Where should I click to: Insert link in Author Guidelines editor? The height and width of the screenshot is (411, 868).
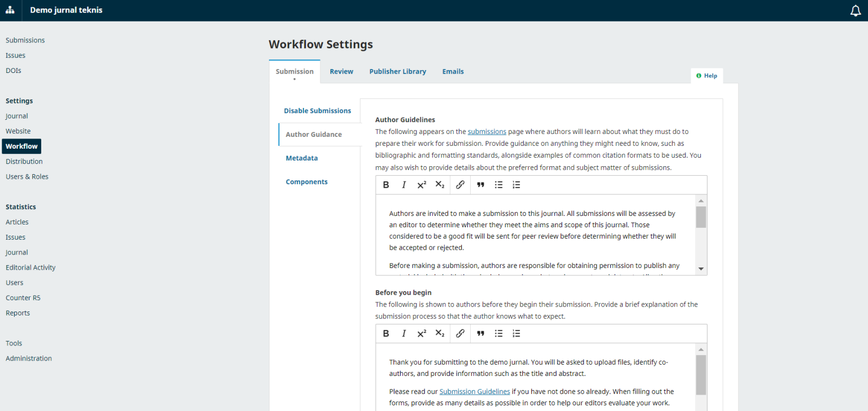pyautogui.click(x=460, y=185)
